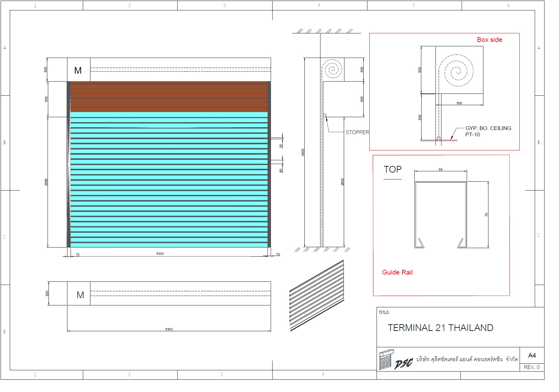Select the motor box M in front elevation

coord(78,70)
